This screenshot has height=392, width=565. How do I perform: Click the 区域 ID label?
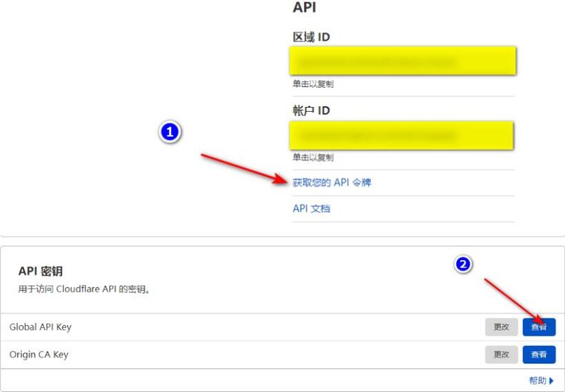[311, 37]
